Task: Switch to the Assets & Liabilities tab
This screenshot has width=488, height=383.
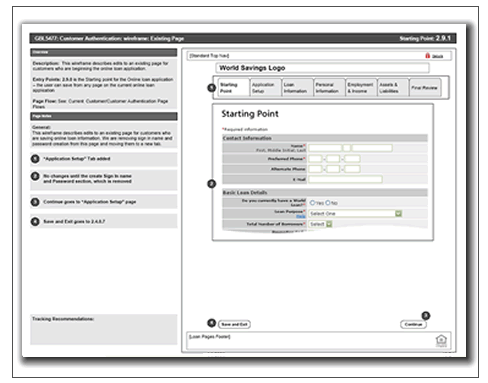Action: pos(393,88)
